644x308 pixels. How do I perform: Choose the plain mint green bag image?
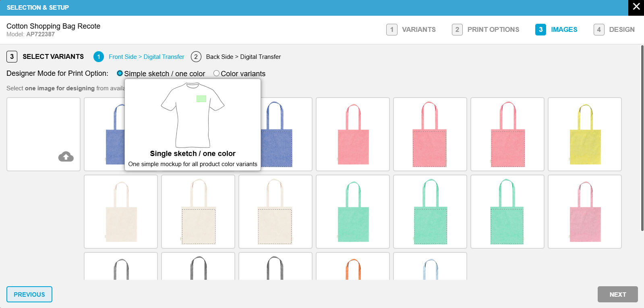353,212
